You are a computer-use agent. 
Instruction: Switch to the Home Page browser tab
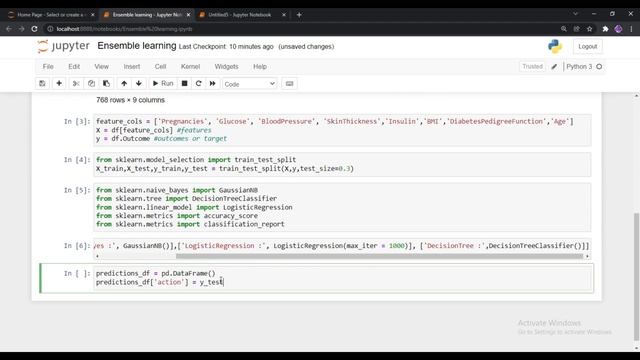click(x=51, y=15)
